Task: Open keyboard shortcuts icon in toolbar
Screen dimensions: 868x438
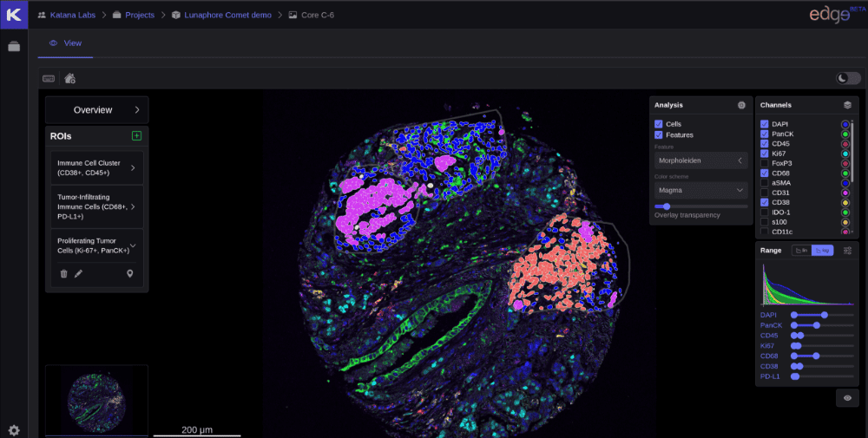Action: coord(49,78)
